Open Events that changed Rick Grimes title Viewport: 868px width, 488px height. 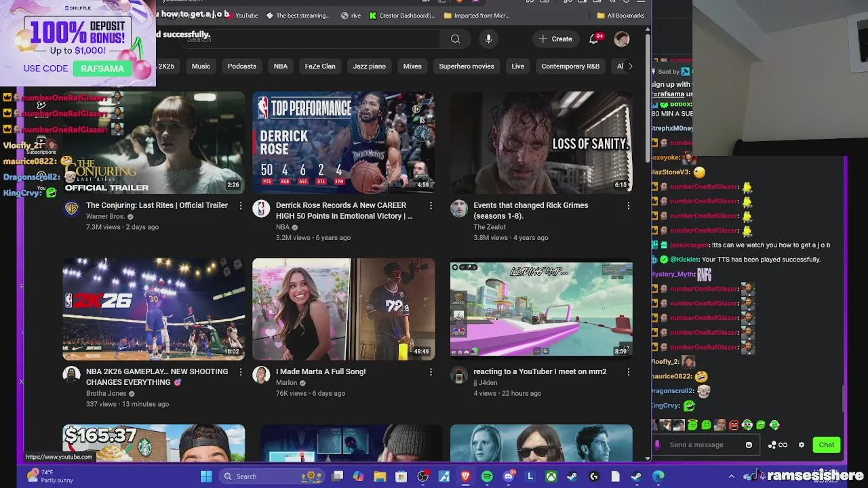pyautogui.click(x=531, y=211)
